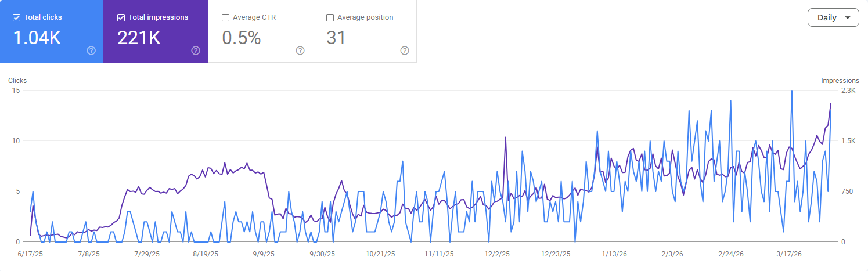Viewport: 868px width, 271px height.
Task: Click the 12/2/25 date label
Action: (497, 254)
